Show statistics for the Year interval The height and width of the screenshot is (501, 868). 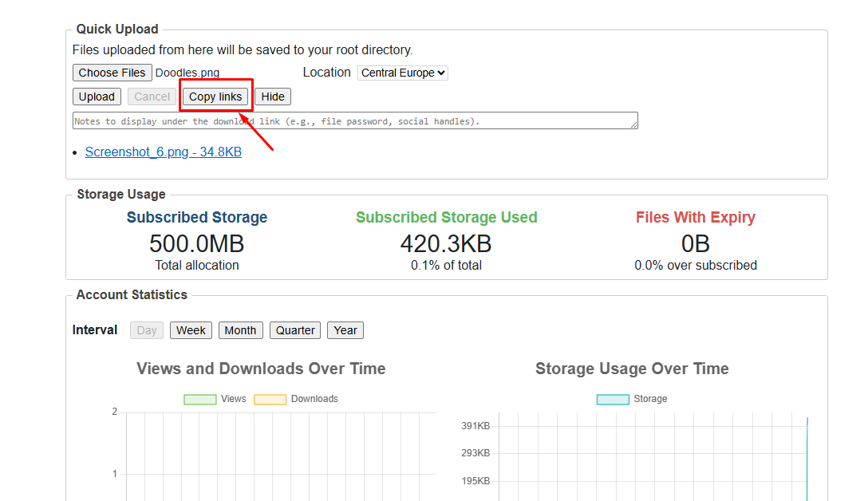[345, 330]
